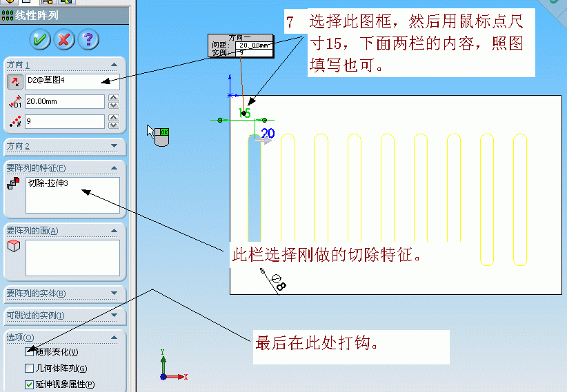Screen dimensions: 567x392
Task: Cancel linear pattern with red X
Action: pyautogui.click(x=64, y=39)
